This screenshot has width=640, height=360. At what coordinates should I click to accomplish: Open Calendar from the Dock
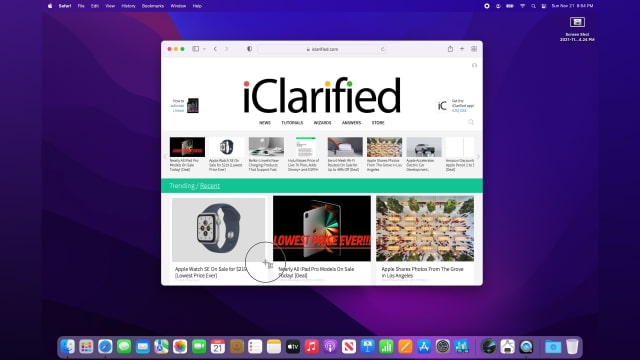pos(218,347)
